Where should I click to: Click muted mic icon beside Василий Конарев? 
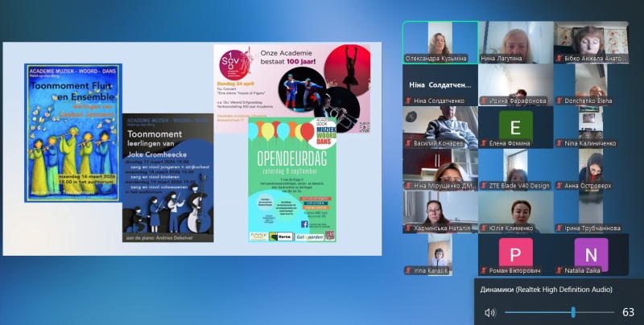coord(408,143)
